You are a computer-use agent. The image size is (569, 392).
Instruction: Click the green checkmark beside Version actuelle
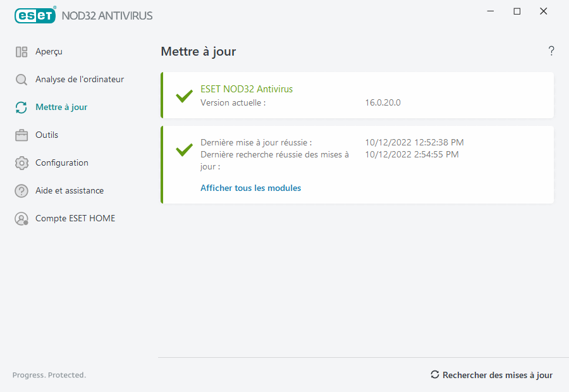click(184, 96)
